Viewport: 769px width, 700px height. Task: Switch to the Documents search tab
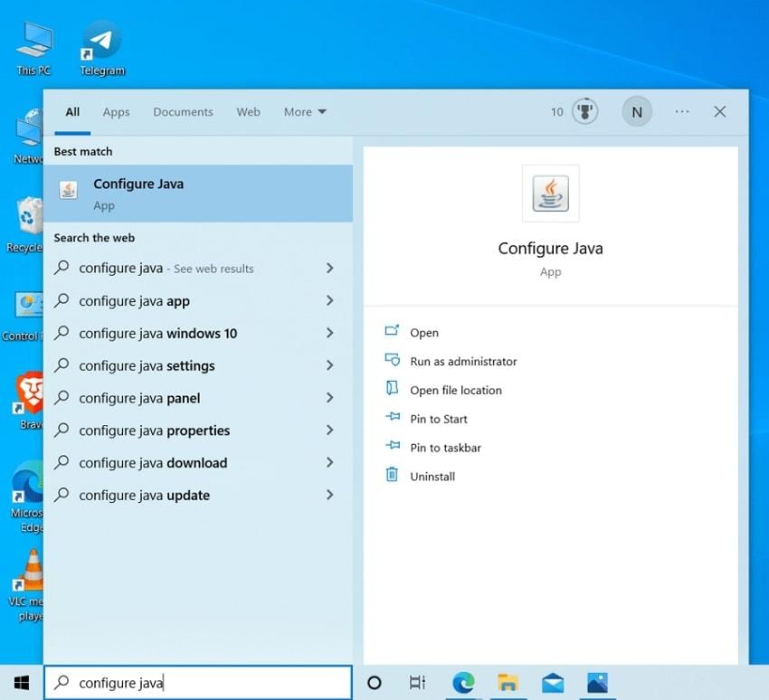(183, 111)
